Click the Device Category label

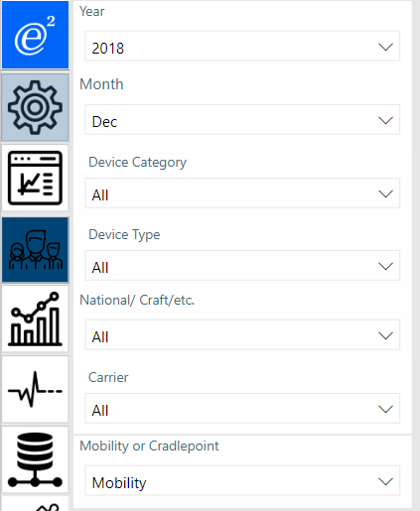tap(138, 163)
